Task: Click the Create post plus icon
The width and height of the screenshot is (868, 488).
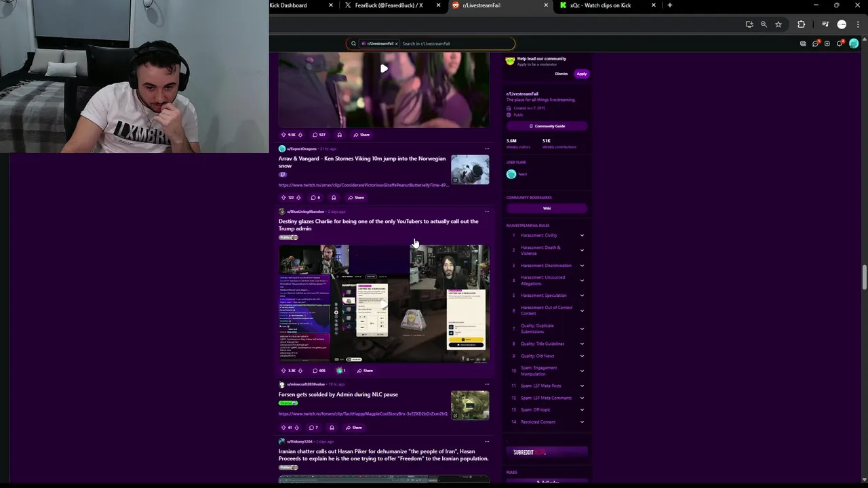Action: 827,43
